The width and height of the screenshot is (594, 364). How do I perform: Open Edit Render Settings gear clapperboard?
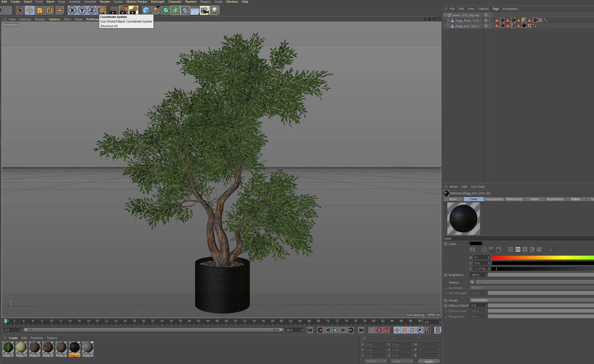(133, 10)
